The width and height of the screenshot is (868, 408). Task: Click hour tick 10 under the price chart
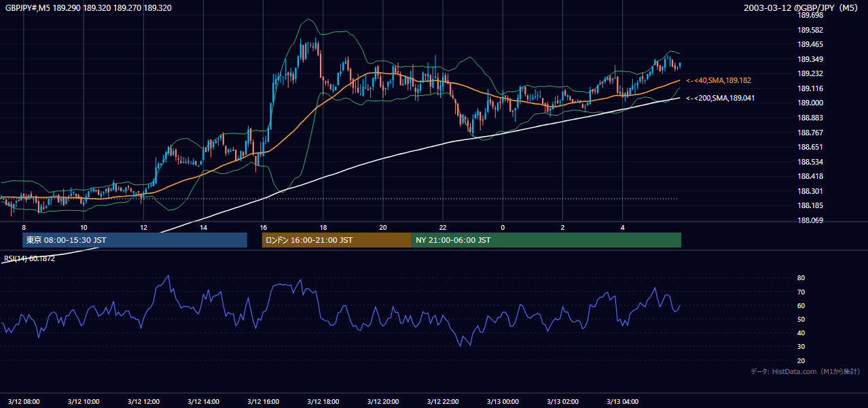[x=83, y=227]
